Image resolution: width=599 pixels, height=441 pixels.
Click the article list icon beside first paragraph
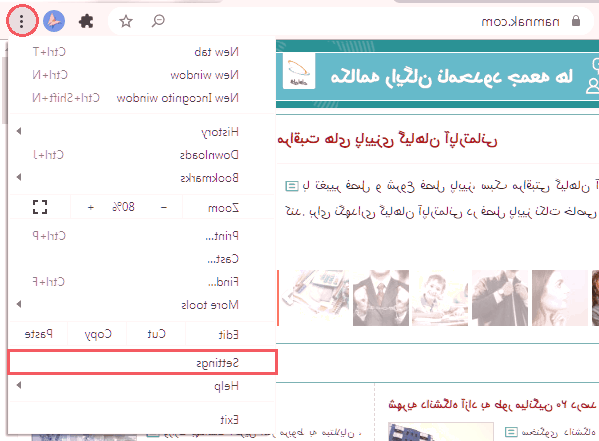pos(292,186)
